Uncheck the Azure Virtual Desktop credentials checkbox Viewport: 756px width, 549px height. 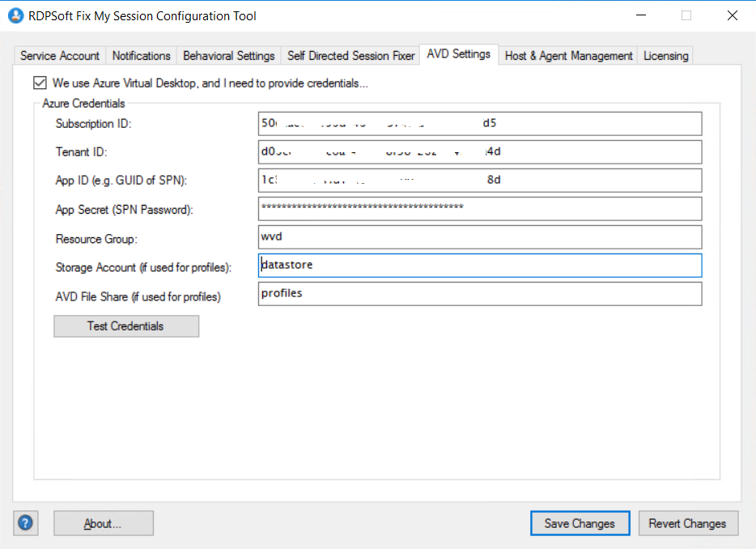(x=40, y=83)
